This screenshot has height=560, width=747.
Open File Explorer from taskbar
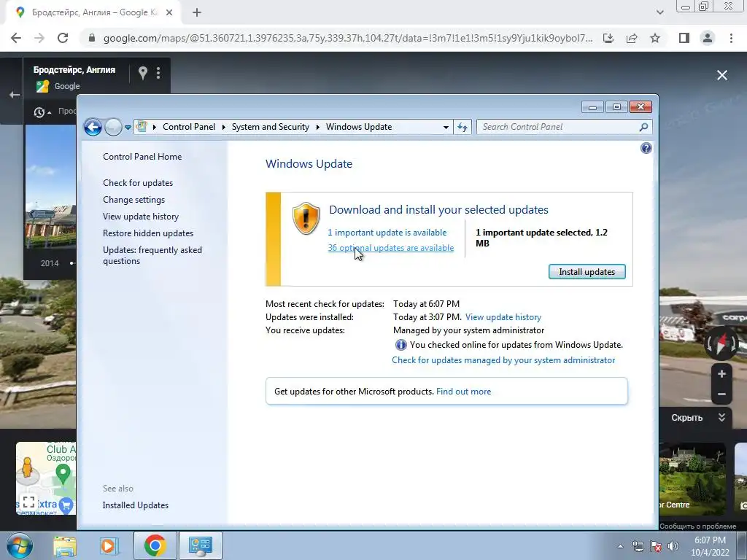(65, 545)
